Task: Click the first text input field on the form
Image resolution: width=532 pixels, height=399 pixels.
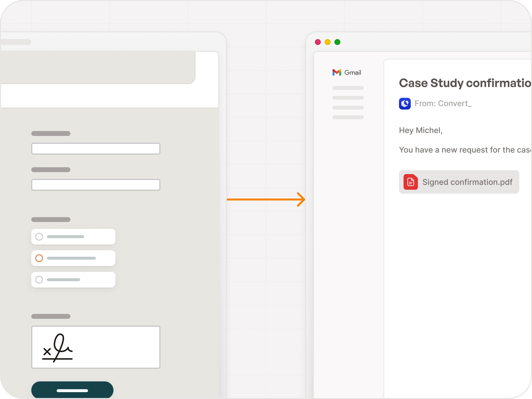Action: pyautogui.click(x=96, y=148)
